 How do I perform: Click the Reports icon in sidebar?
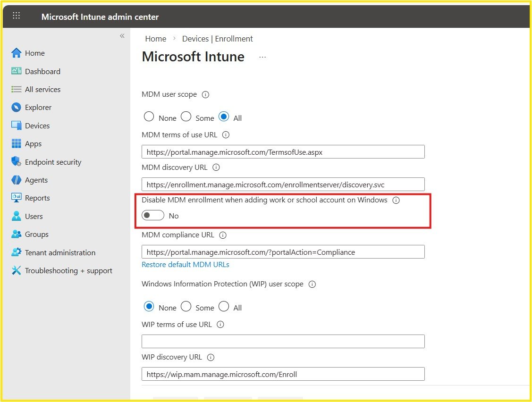(x=16, y=198)
